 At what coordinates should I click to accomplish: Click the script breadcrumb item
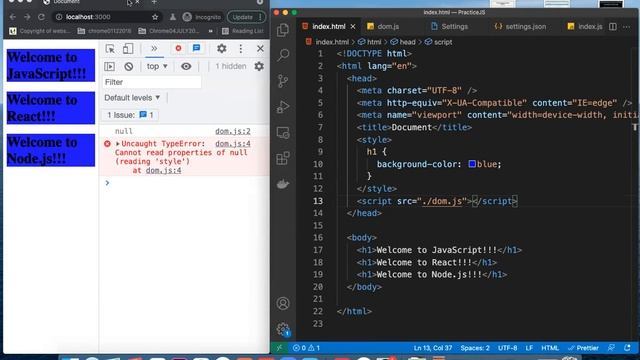click(x=438, y=42)
